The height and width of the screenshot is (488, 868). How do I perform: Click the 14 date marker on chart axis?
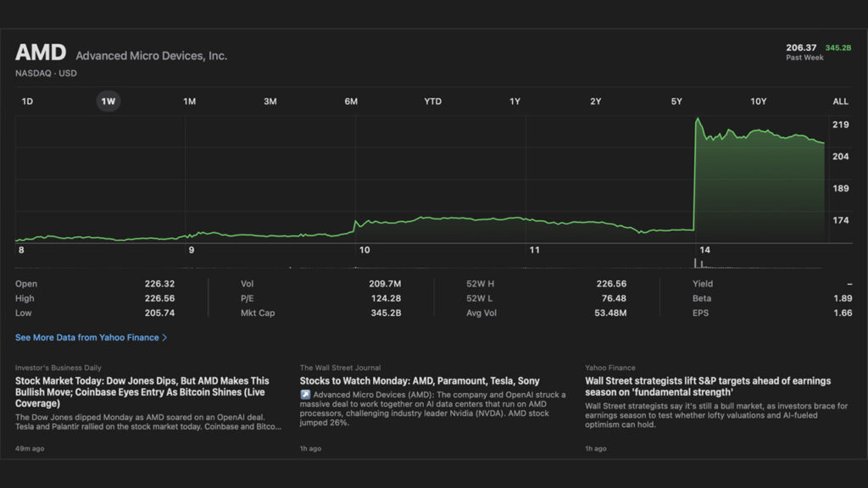[x=704, y=250]
